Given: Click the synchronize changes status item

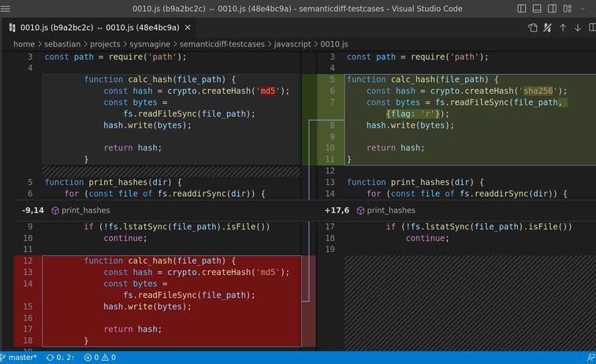Looking at the screenshot, I should (61, 358).
